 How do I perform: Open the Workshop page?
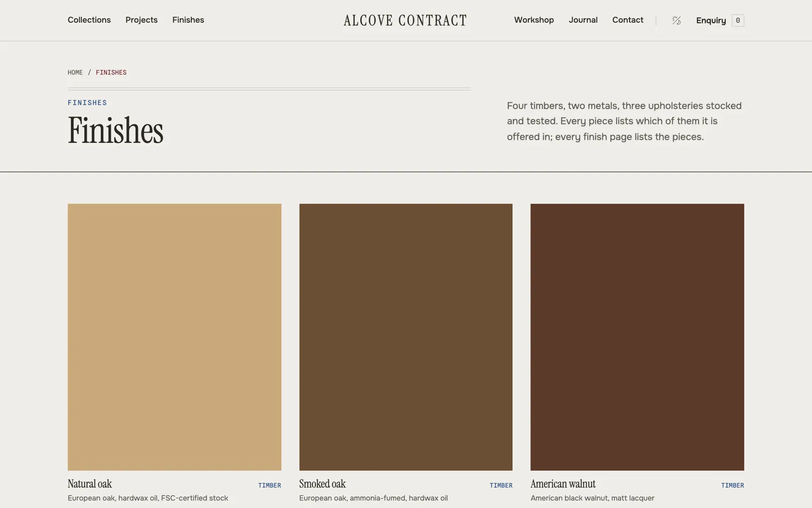pos(534,20)
